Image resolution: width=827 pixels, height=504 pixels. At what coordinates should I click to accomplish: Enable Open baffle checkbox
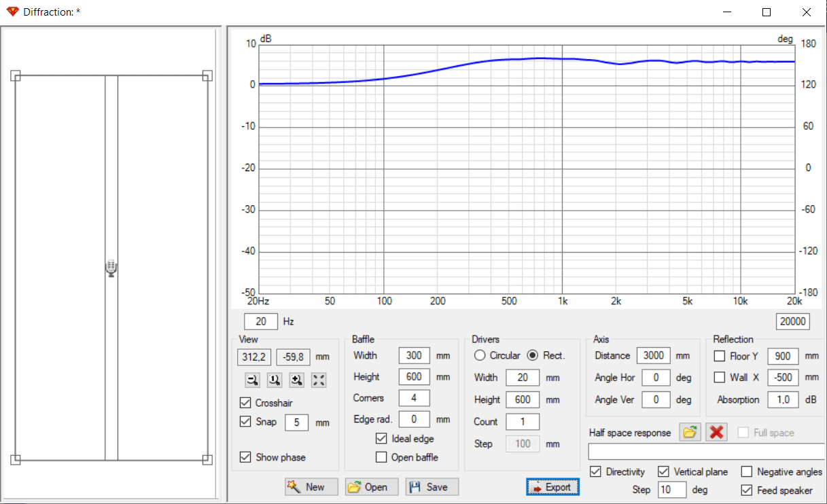pyautogui.click(x=381, y=457)
